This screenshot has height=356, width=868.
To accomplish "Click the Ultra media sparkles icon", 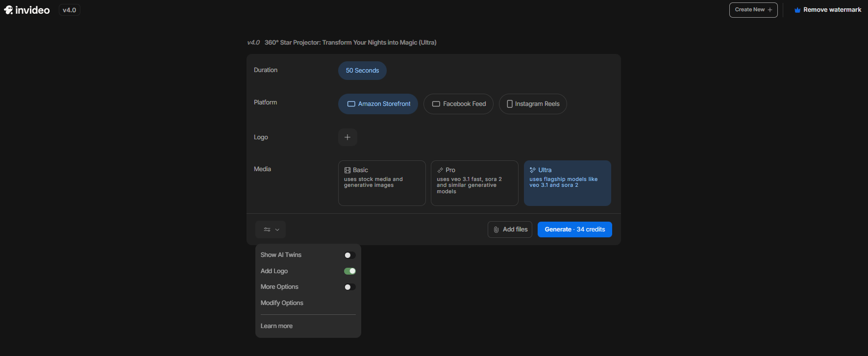I will [x=533, y=170].
